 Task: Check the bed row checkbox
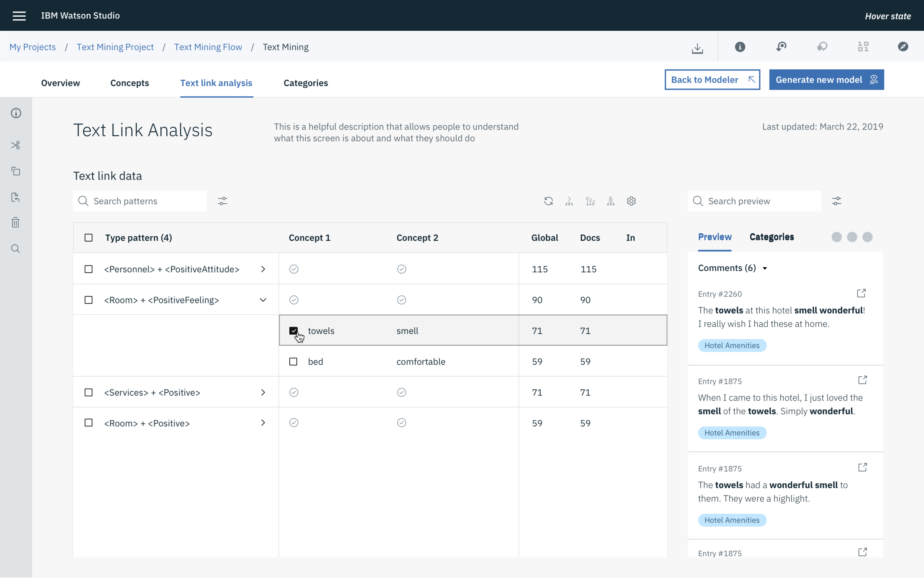pyautogui.click(x=293, y=362)
